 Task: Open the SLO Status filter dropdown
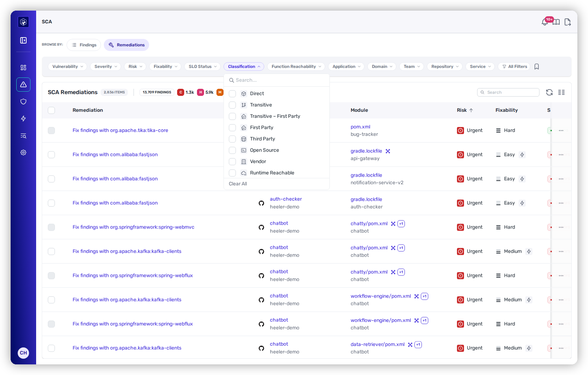(202, 67)
